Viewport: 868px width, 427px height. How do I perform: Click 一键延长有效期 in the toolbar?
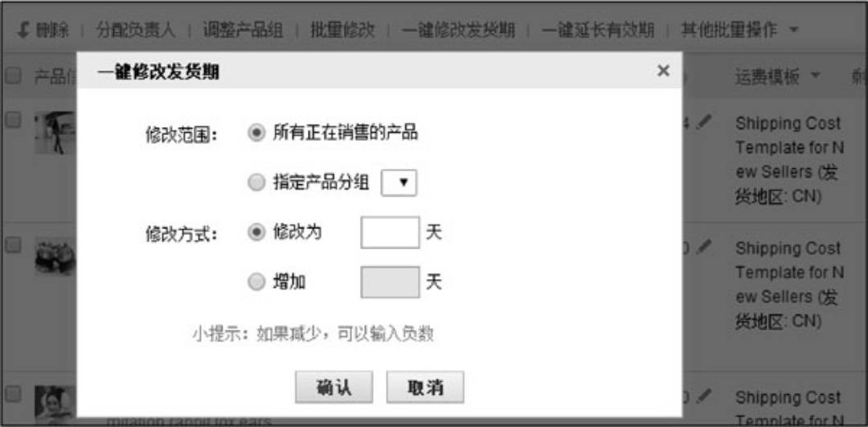point(598,30)
